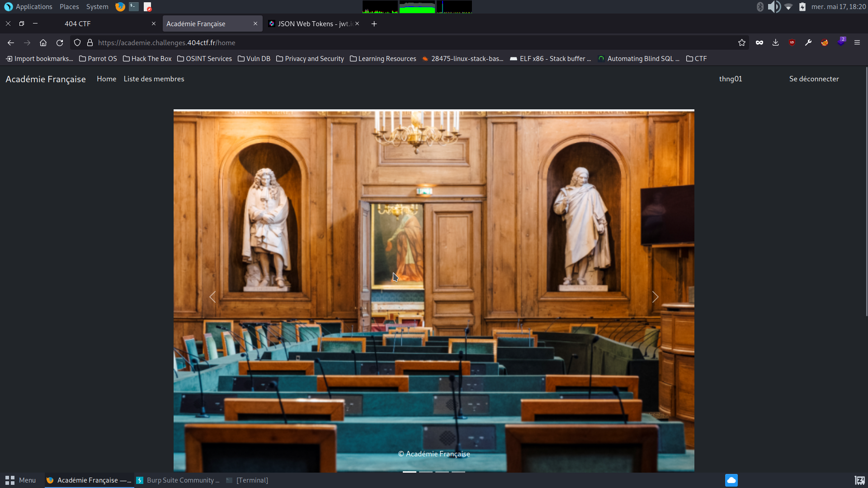Viewport: 868px width, 488px height.
Task: Expand the Hack The Box bookmarks folder
Action: (147, 59)
